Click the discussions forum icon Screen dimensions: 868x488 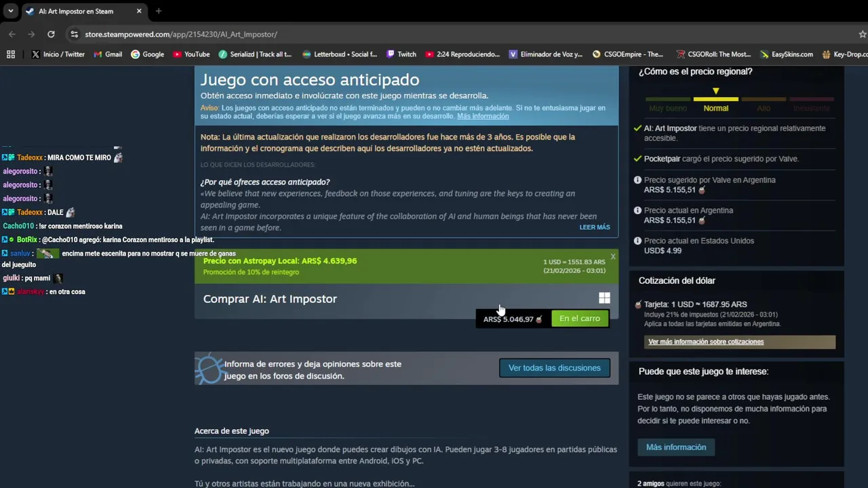coord(210,369)
